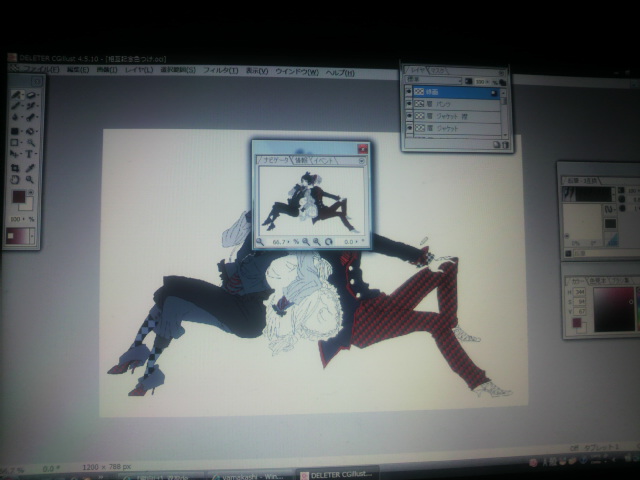Click the H hue value field
The width and height of the screenshot is (640, 480).
coord(580,292)
